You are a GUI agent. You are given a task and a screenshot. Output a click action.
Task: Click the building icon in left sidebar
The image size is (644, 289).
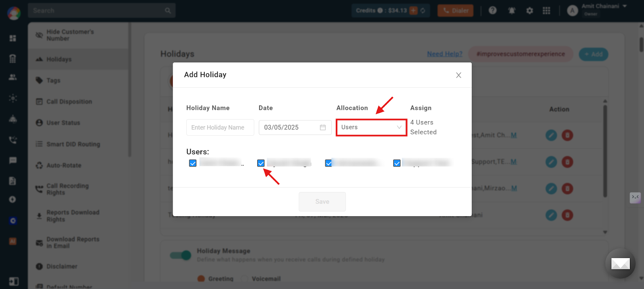(x=13, y=59)
